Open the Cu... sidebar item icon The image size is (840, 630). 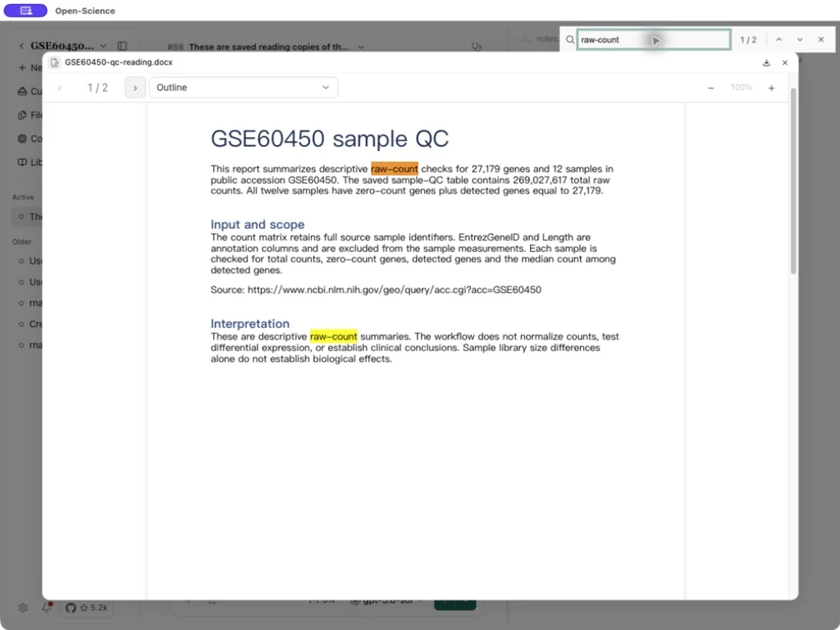tap(22, 91)
